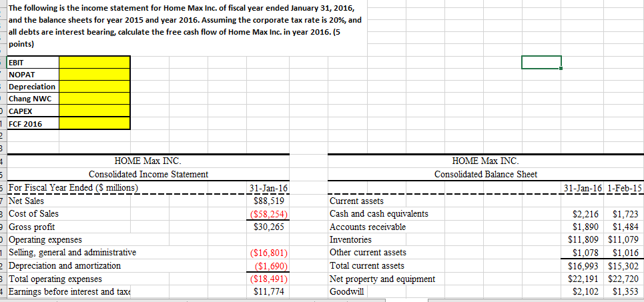Image resolution: width=644 pixels, height=302 pixels.
Task: Click 2015 goodwill value $1,353
Action: (625, 292)
